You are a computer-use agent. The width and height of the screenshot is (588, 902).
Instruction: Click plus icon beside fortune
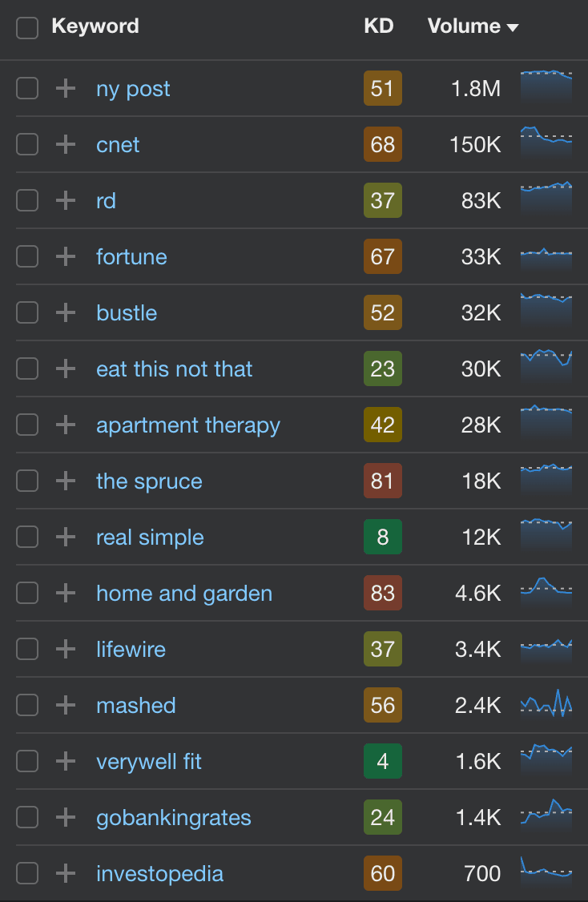coord(66,256)
